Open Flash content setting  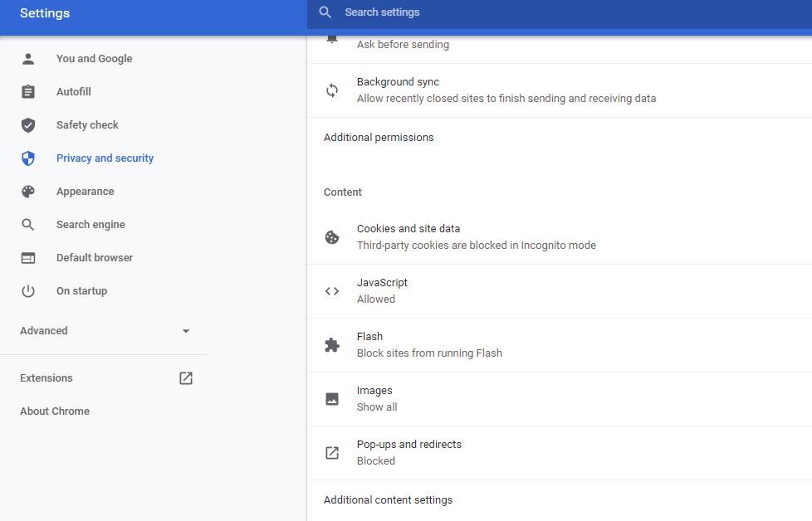tap(560, 345)
